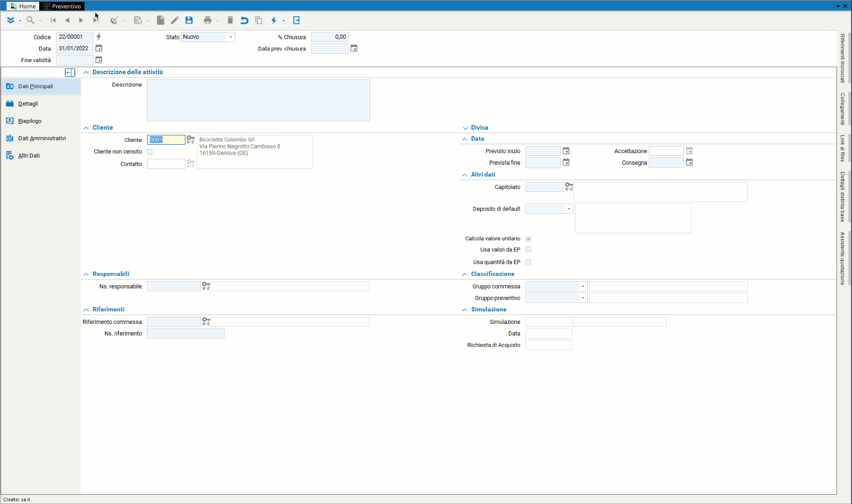
Task: Open Cliente lookup key icon
Action: (190, 140)
